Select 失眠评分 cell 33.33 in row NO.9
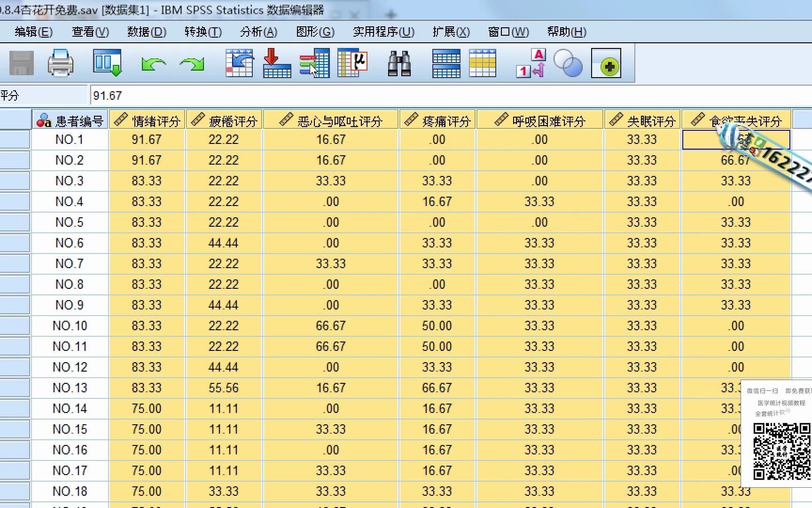 tap(642, 305)
